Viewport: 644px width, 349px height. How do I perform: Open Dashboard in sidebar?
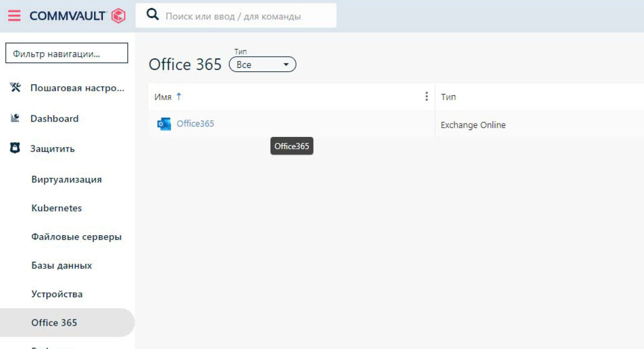(x=54, y=119)
